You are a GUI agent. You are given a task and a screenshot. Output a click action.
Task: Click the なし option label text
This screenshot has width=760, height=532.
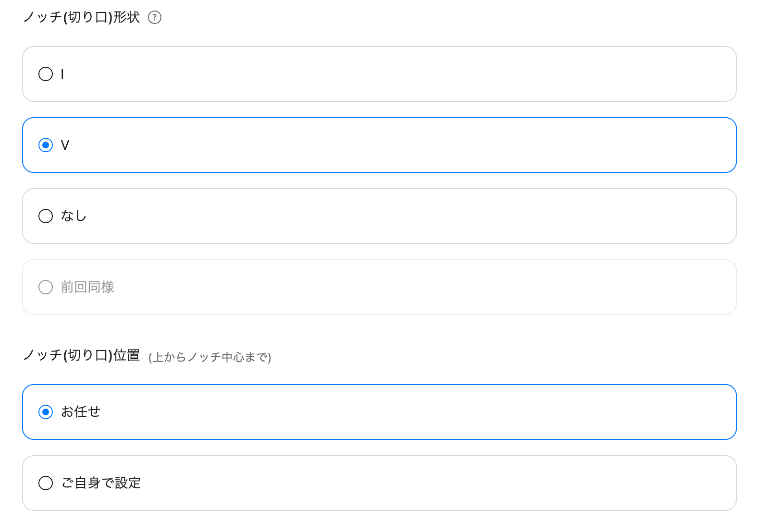coord(74,216)
